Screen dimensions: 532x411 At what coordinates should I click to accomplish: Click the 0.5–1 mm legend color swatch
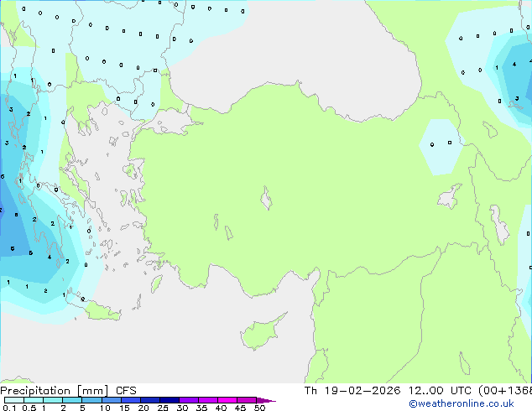tap(34, 400)
